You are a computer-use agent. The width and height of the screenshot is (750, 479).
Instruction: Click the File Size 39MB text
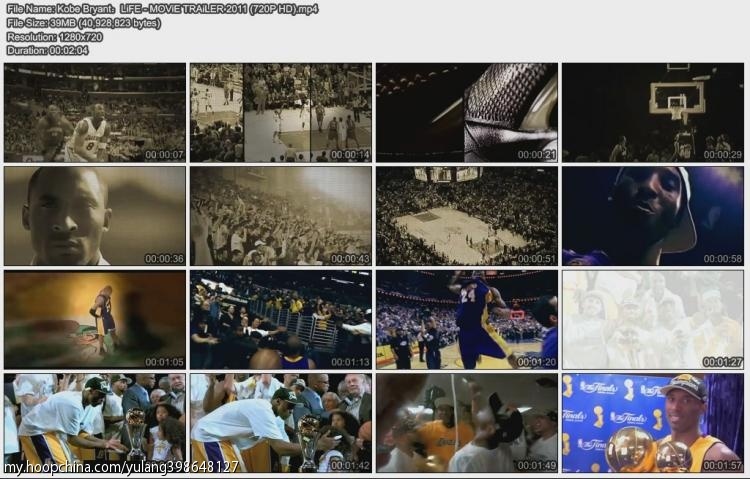tap(84, 23)
